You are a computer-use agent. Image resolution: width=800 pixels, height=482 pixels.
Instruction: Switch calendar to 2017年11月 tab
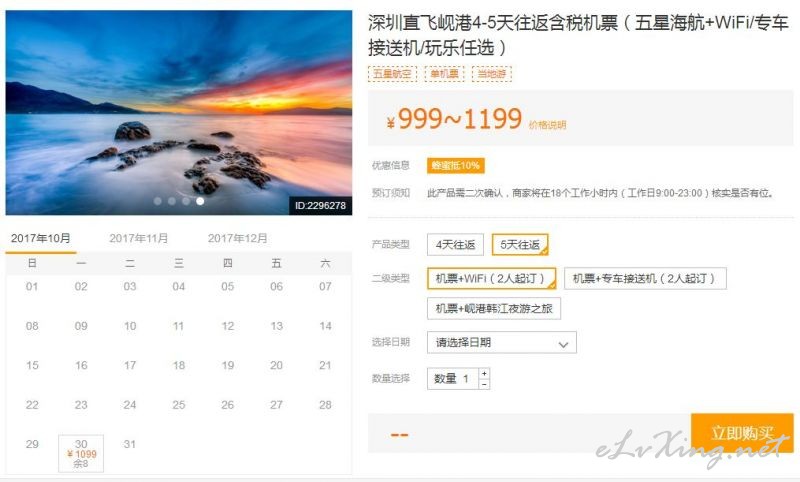[x=138, y=238]
